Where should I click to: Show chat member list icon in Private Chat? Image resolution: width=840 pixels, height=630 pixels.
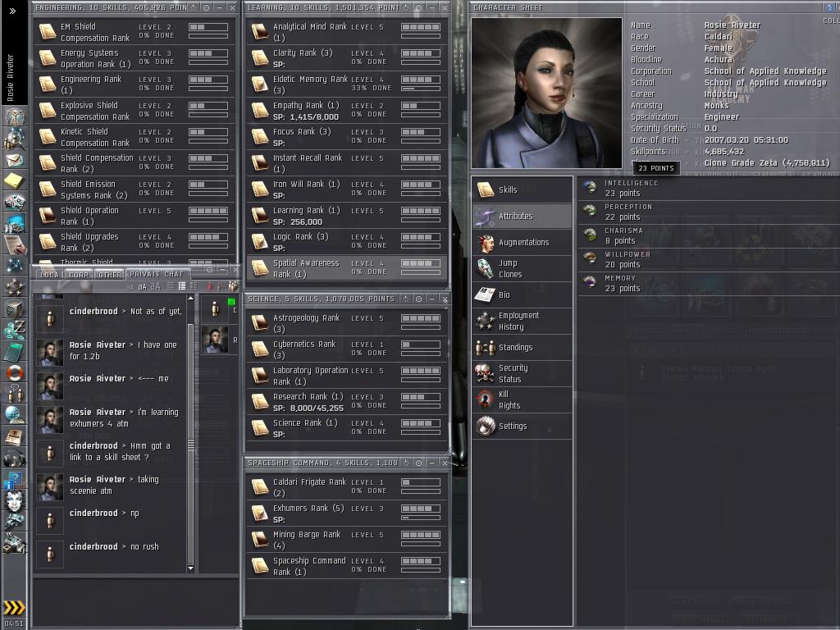click(233, 286)
